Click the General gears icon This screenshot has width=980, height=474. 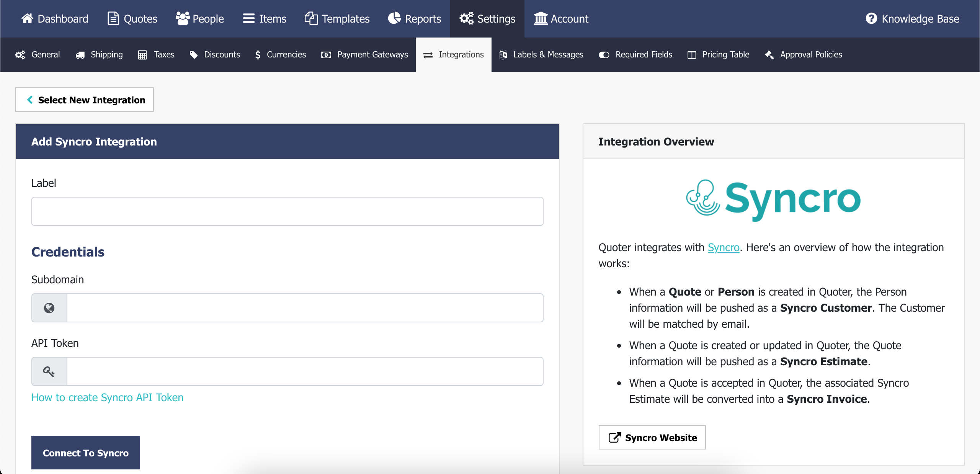(x=20, y=55)
